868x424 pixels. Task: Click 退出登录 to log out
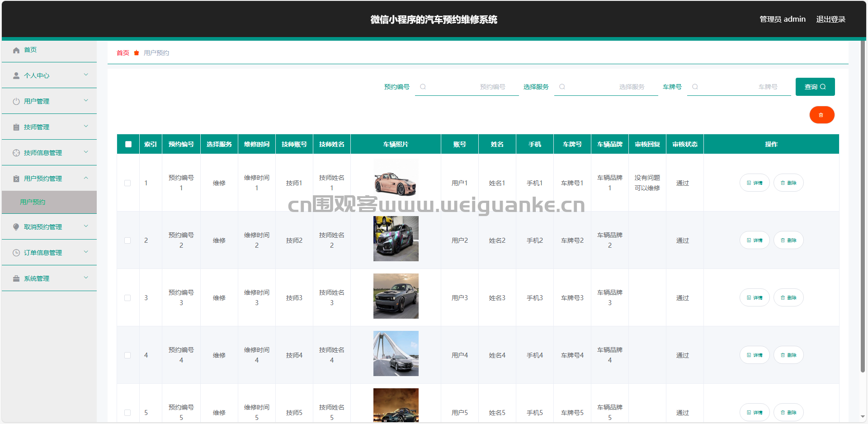click(x=830, y=19)
